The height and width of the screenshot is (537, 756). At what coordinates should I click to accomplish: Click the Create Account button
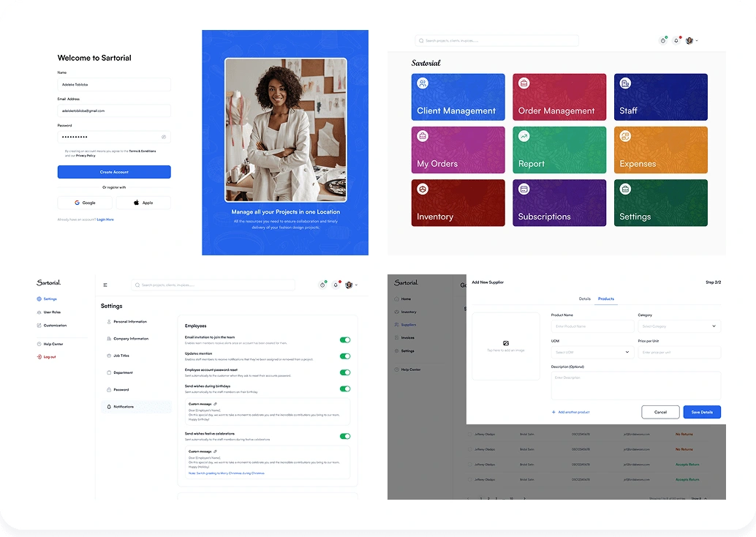coord(114,172)
